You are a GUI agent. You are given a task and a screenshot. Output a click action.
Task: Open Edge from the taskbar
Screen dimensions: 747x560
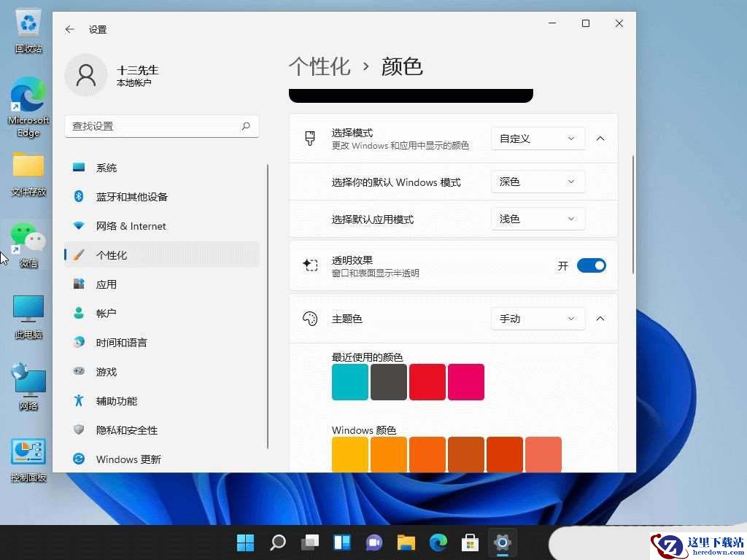(x=438, y=542)
